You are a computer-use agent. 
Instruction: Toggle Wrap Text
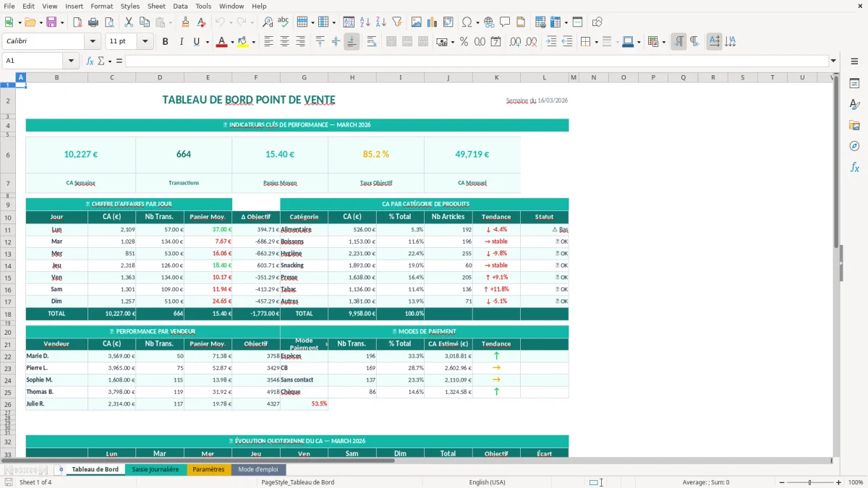(x=372, y=42)
